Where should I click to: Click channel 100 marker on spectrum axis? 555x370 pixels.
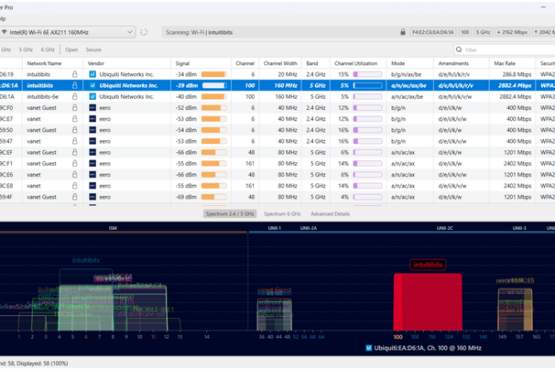pos(398,337)
